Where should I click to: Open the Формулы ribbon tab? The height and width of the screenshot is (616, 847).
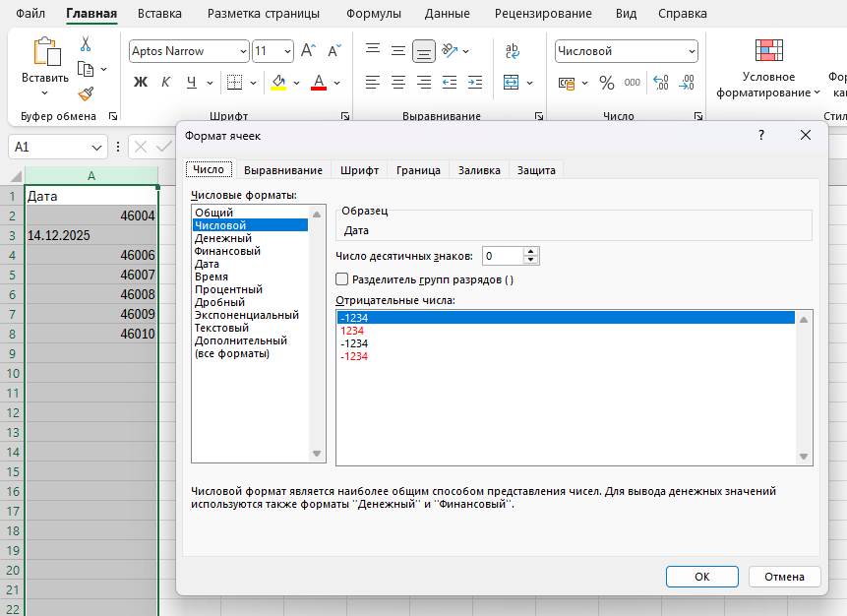point(375,14)
